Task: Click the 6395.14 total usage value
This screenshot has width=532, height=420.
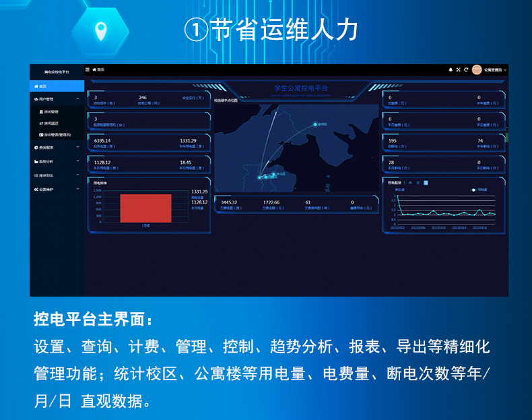Action: (x=102, y=141)
